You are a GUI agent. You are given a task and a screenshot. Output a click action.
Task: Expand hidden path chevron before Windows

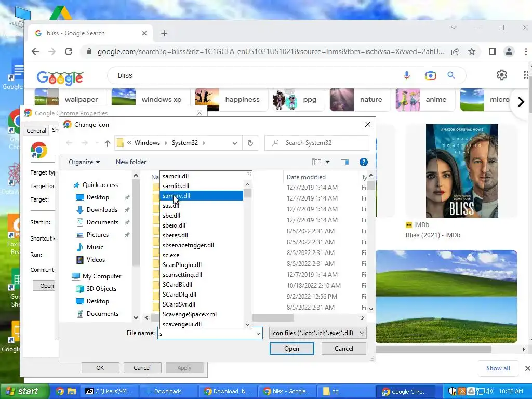[129, 143]
